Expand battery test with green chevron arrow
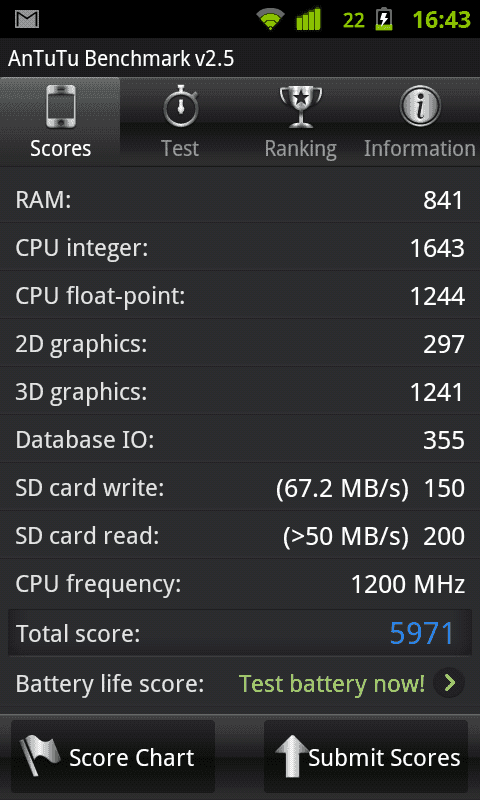The image size is (480, 800). coord(449,683)
